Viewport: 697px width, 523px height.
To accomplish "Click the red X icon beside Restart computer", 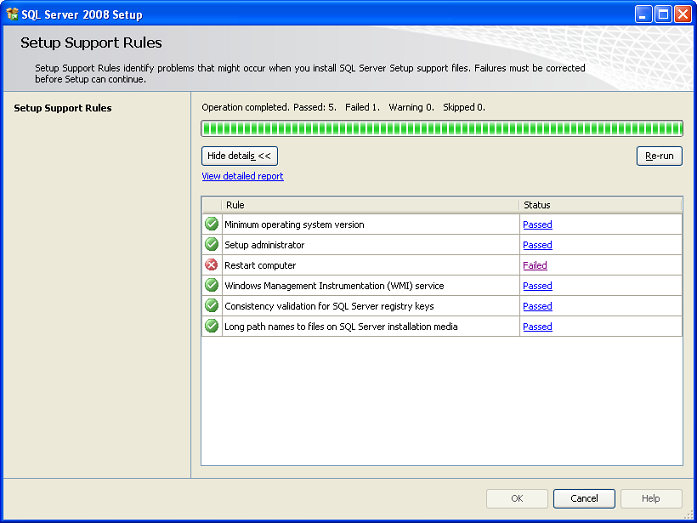I will 212,265.
